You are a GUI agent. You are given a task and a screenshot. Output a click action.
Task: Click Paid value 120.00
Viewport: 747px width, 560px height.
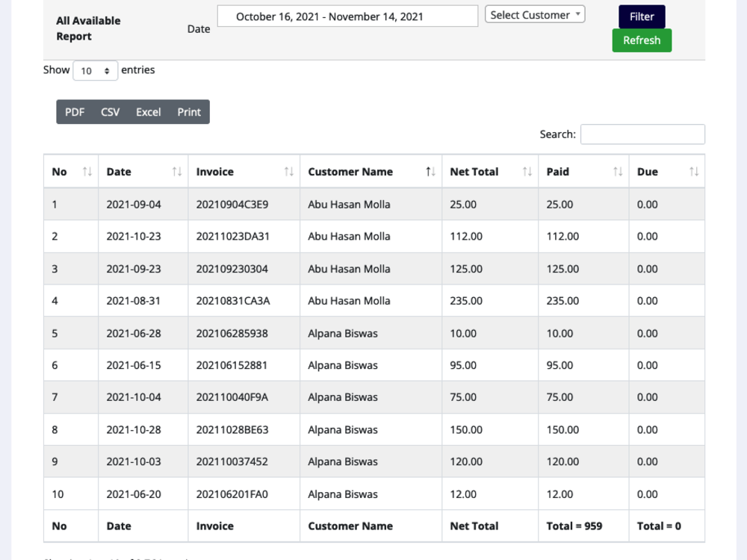point(562,461)
